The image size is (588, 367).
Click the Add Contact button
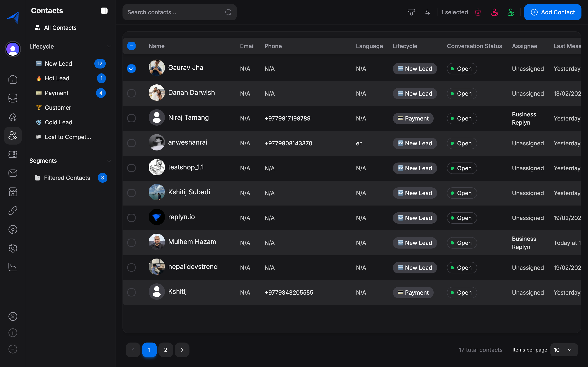pos(552,12)
